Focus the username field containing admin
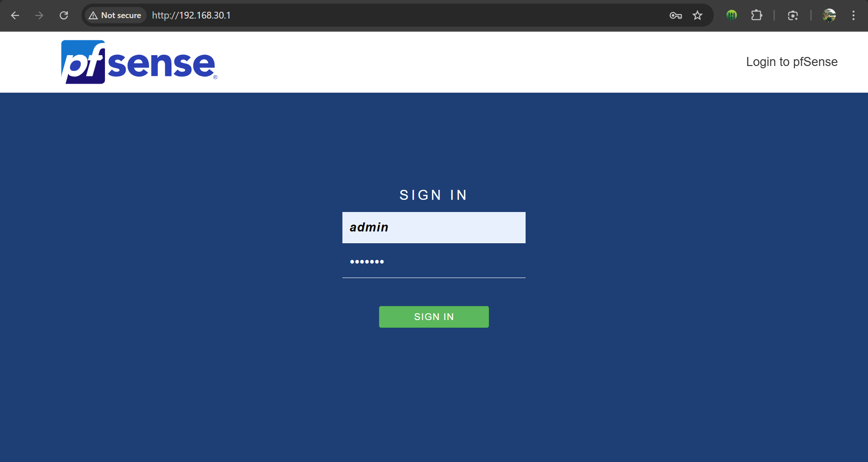The height and width of the screenshot is (462, 868). 433,227
